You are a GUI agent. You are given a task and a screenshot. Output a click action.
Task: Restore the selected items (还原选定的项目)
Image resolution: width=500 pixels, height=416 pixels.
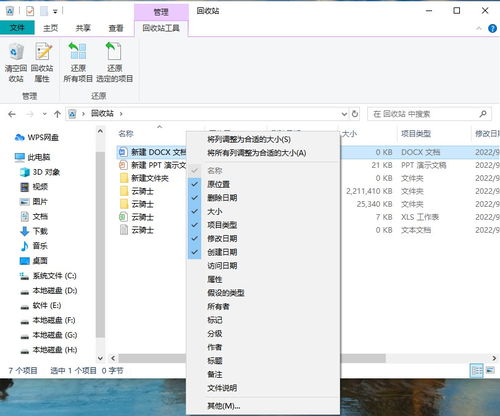pyautogui.click(x=114, y=62)
